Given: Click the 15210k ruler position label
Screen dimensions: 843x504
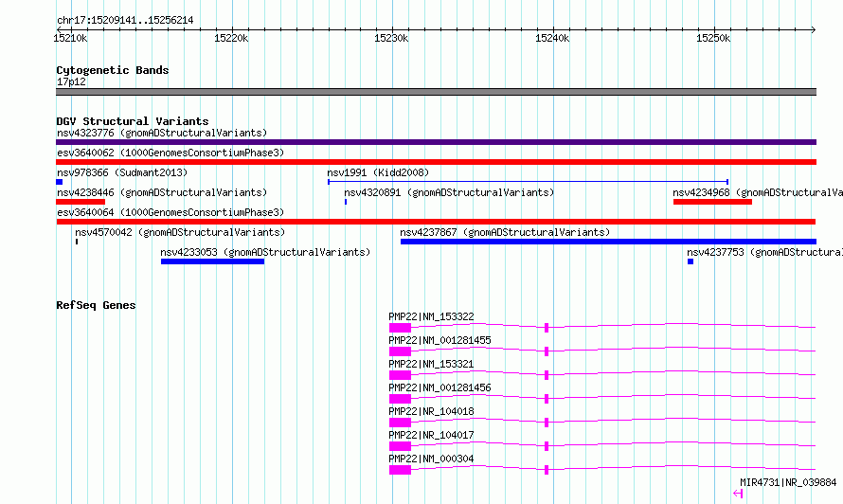Looking at the screenshot, I should (x=70, y=38).
